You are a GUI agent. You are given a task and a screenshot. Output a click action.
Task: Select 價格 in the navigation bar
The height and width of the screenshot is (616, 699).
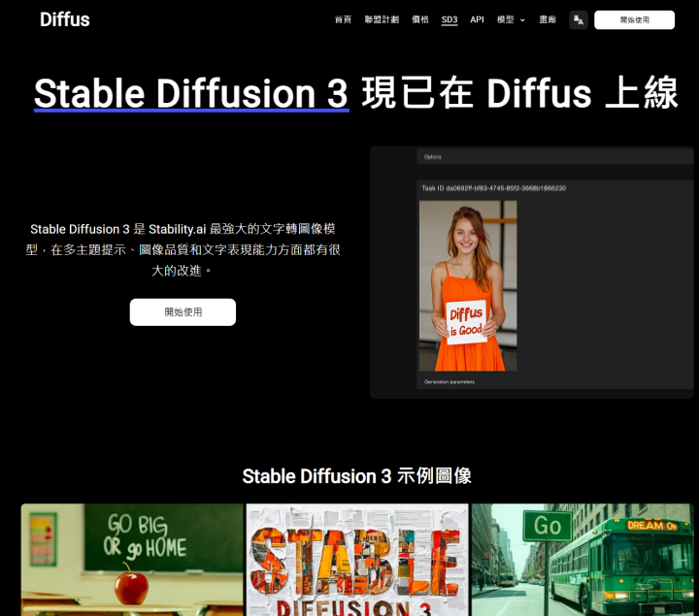[x=420, y=19]
